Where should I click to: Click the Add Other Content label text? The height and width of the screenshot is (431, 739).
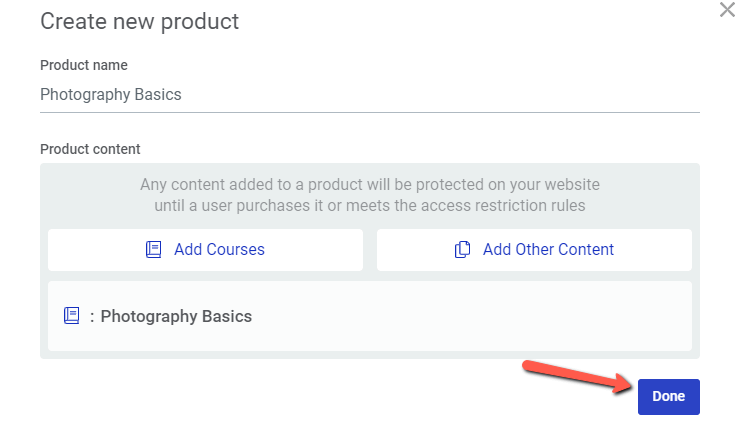coord(548,249)
